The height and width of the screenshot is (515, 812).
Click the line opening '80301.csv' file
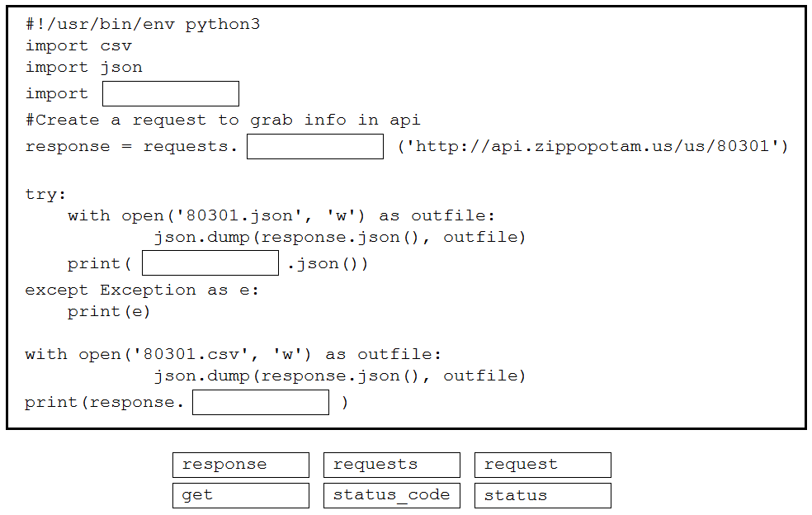pos(233,354)
